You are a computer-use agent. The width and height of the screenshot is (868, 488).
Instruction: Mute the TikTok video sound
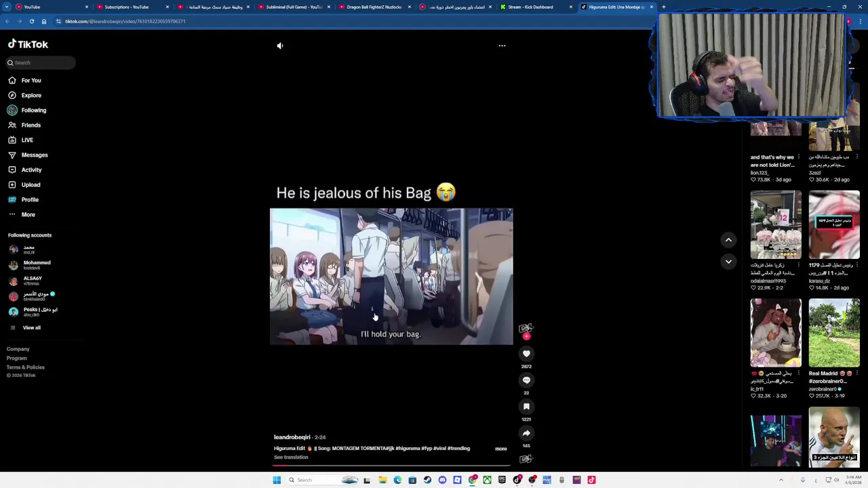[x=280, y=45]
